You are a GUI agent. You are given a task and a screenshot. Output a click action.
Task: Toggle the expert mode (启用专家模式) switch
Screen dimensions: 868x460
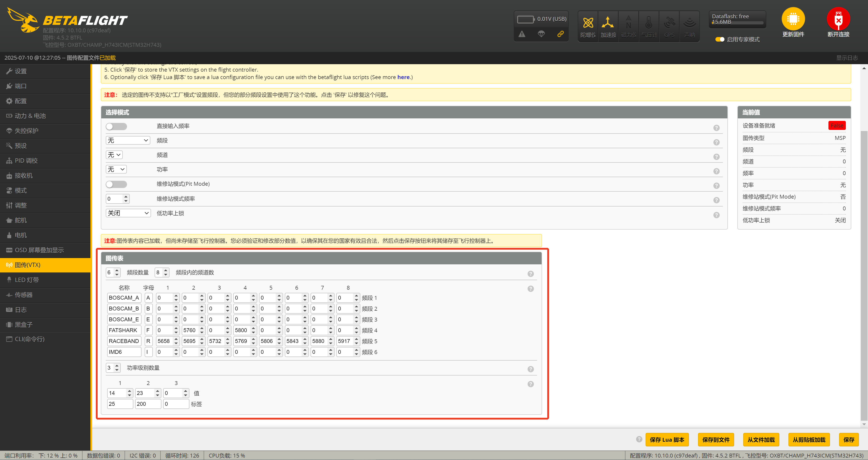720,39
